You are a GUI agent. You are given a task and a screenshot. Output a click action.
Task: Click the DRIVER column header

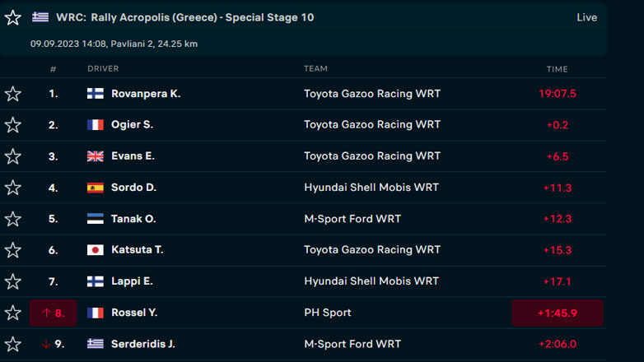pos(103,69)
